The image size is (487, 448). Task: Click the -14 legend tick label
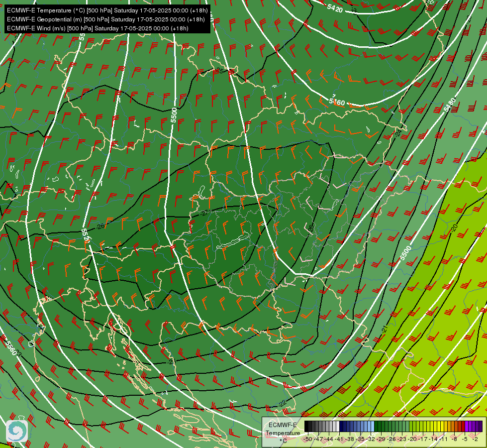433,439
